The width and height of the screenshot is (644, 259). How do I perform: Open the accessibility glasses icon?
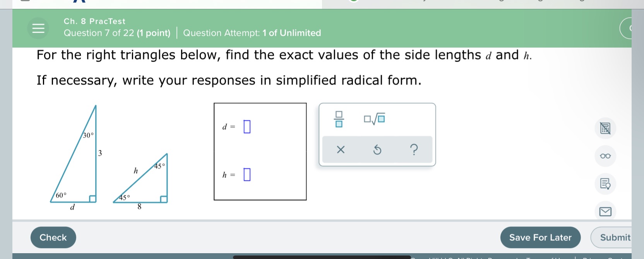click(605, 156)
